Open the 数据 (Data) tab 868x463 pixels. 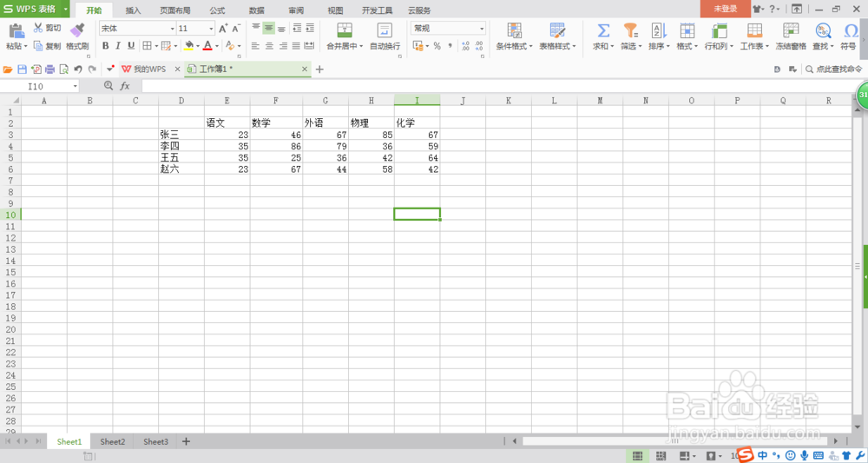257,10
